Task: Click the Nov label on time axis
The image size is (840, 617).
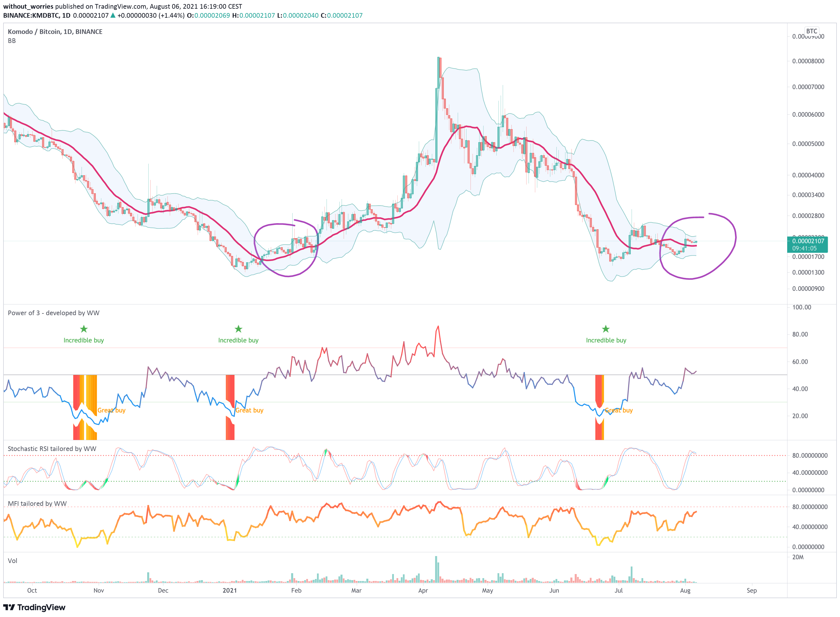Action: click(99, 591)
